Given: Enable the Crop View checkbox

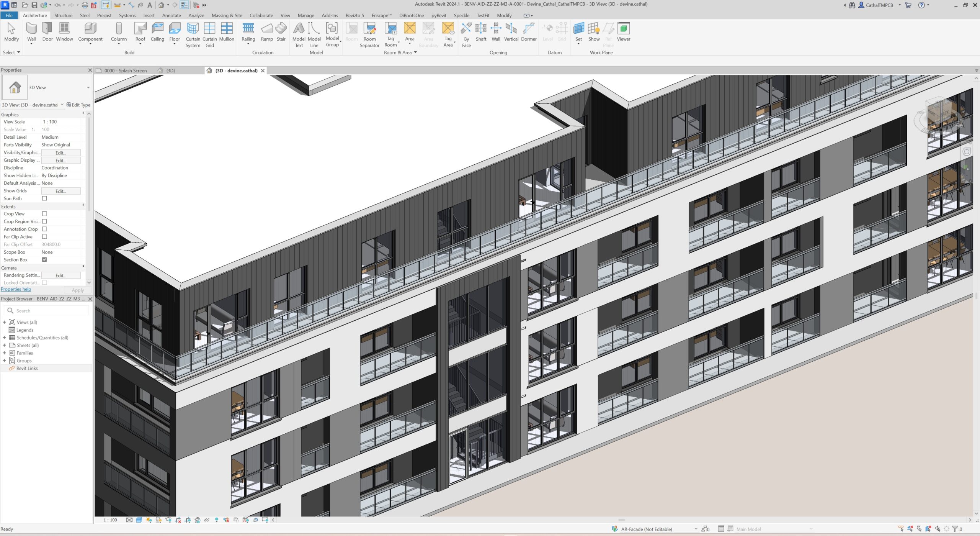Looking at the screenshot, I should [44, 213].
